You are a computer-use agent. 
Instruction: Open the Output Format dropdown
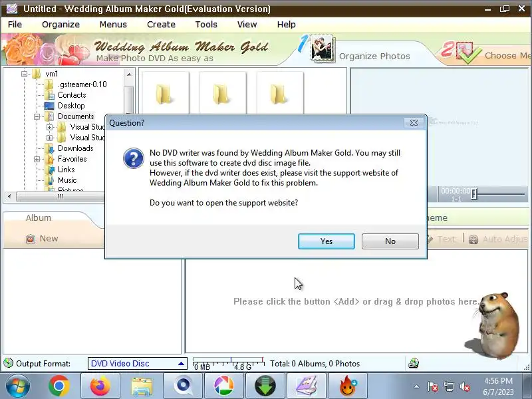click(x=137, y=364)
